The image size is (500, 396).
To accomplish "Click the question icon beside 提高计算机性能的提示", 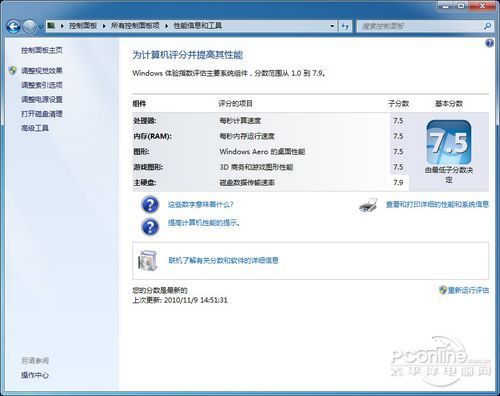I will (150, 227).
